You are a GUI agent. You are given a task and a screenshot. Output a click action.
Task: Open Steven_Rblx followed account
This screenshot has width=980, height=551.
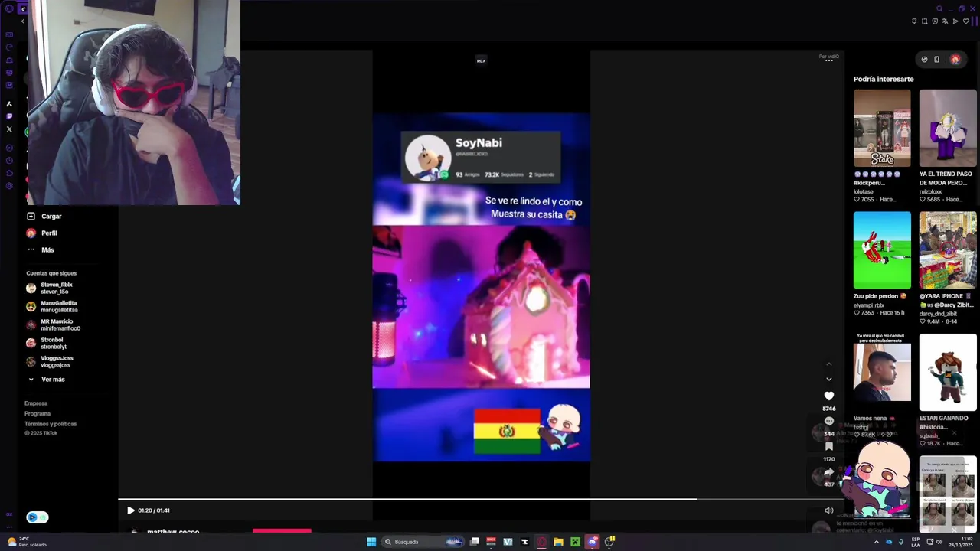[x=51, y=289]
